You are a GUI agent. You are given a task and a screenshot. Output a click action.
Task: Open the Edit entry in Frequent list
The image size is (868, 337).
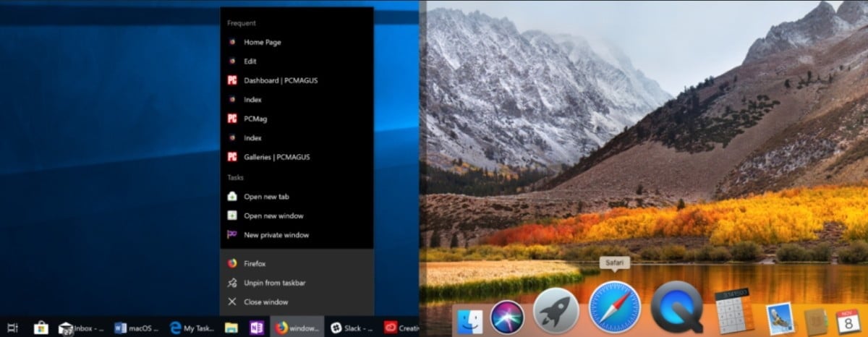(297, 61)
